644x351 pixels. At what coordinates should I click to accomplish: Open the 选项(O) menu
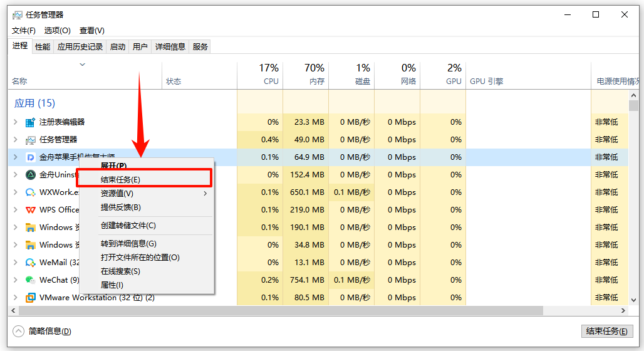point(58,31)
